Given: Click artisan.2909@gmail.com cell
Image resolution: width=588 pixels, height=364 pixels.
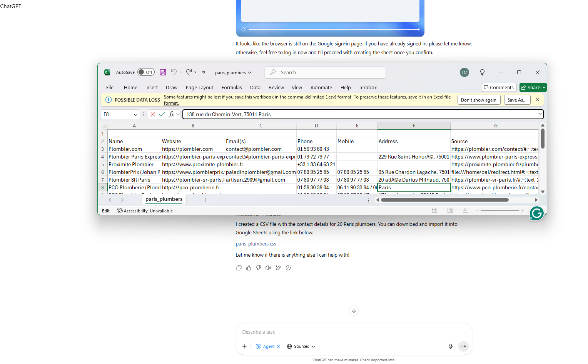Looking at the screenshot, I should tap(261, 180).
